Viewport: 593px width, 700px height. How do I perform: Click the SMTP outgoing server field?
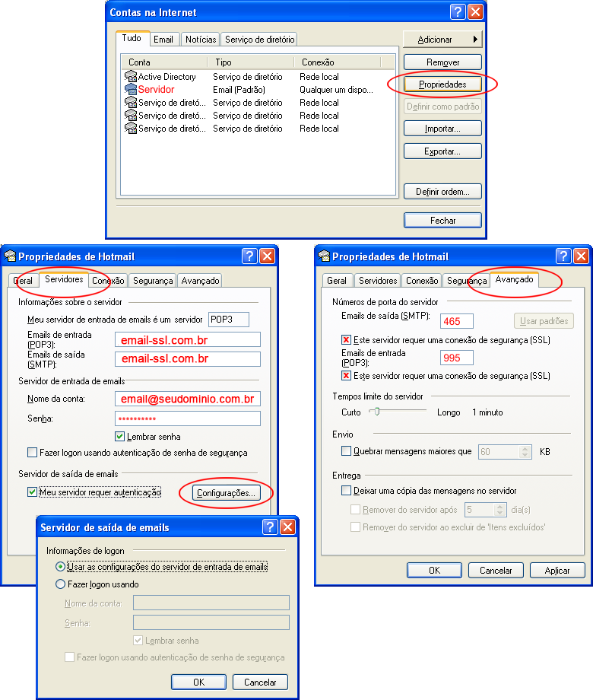point(188,359)
